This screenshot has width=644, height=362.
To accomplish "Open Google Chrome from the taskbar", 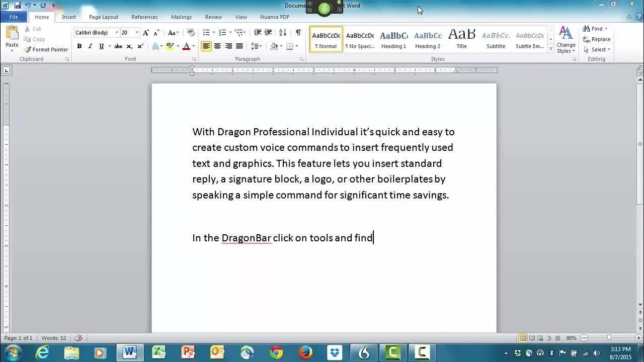I will (x=276, y=352).
